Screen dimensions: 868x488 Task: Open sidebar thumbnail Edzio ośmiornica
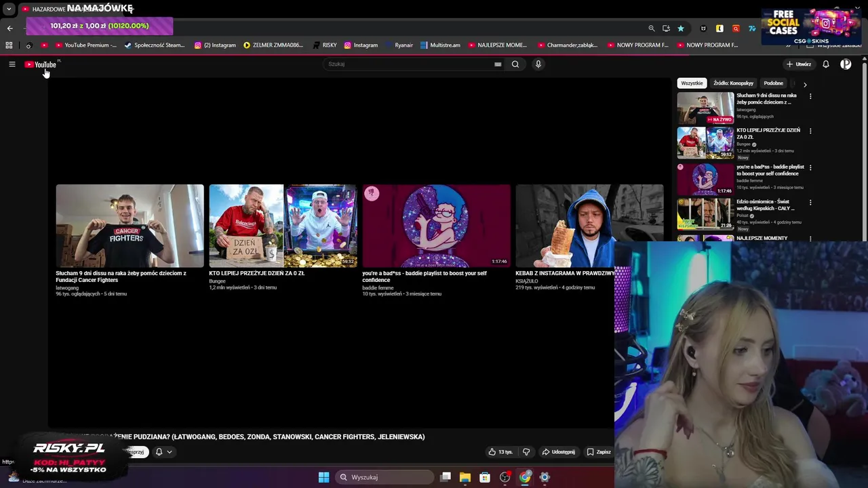pyautogui.click(x=705, y=213)
